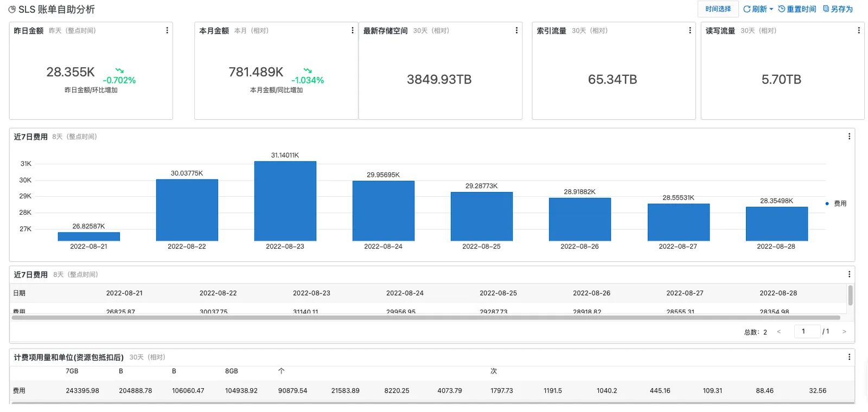Click the 5.70TB read-write traffic value
This screenshot has width=868, height=412.
(781, 80)
